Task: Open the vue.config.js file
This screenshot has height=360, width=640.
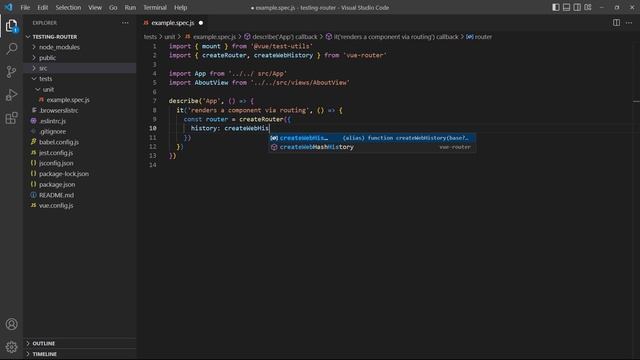Action: pos(80,205)
